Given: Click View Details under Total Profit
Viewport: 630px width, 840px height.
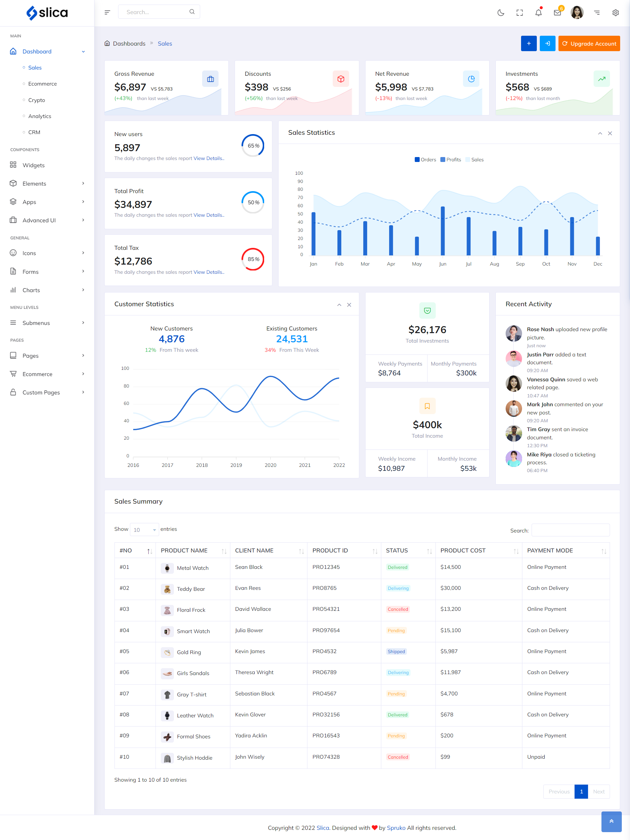Looking at the screenshot, I should 209,215.
